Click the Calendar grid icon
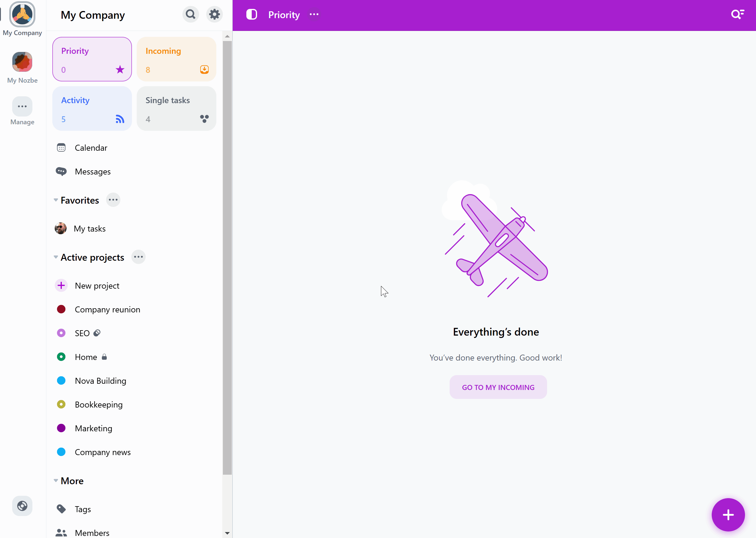 (x=62, y=147)
